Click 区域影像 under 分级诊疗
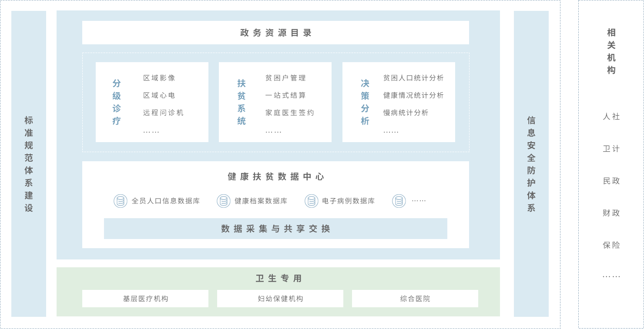Viewport: 644px width, 329px height. (x=159, y=78)
